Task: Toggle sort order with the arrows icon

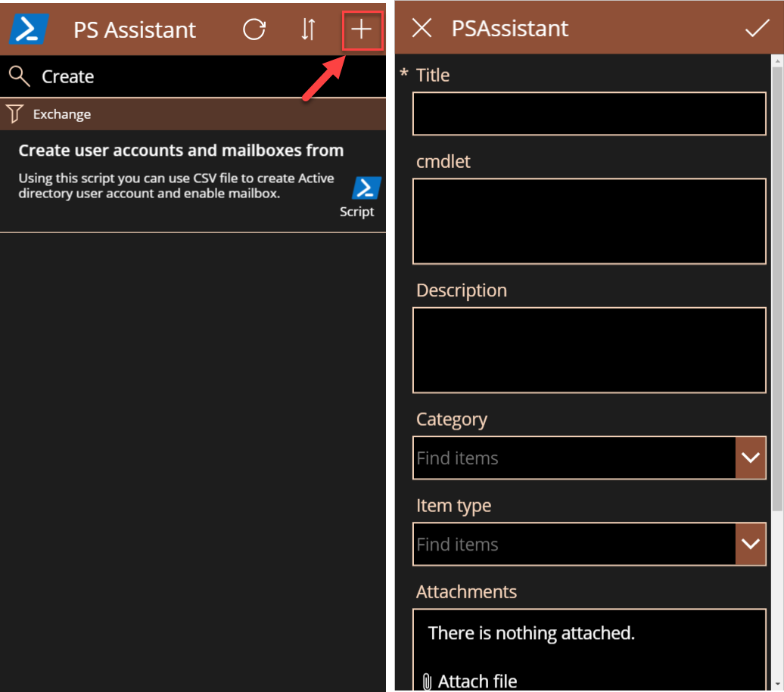Action: 309,29
